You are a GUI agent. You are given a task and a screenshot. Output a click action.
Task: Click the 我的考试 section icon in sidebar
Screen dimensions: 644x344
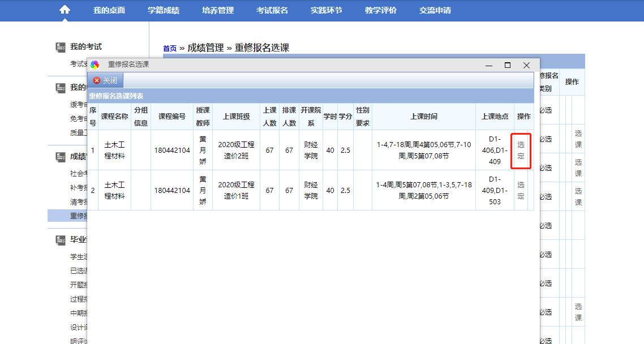(61, 47)
